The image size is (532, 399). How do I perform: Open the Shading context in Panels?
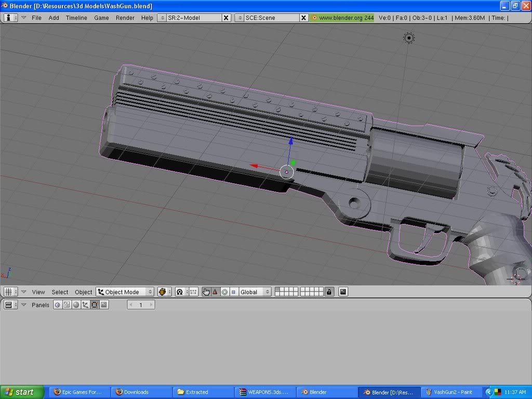[76, 305]
